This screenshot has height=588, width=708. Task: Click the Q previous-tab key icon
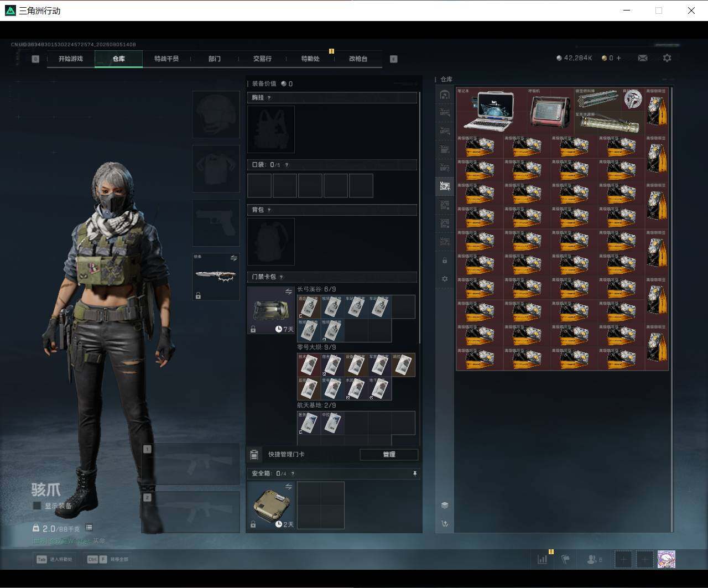(35, 59)
